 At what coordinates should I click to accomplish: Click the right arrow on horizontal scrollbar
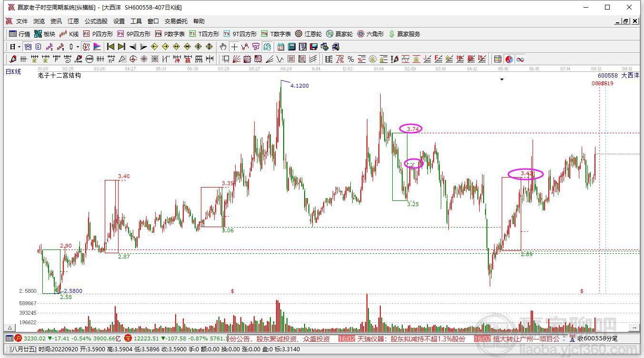(634, 328)
